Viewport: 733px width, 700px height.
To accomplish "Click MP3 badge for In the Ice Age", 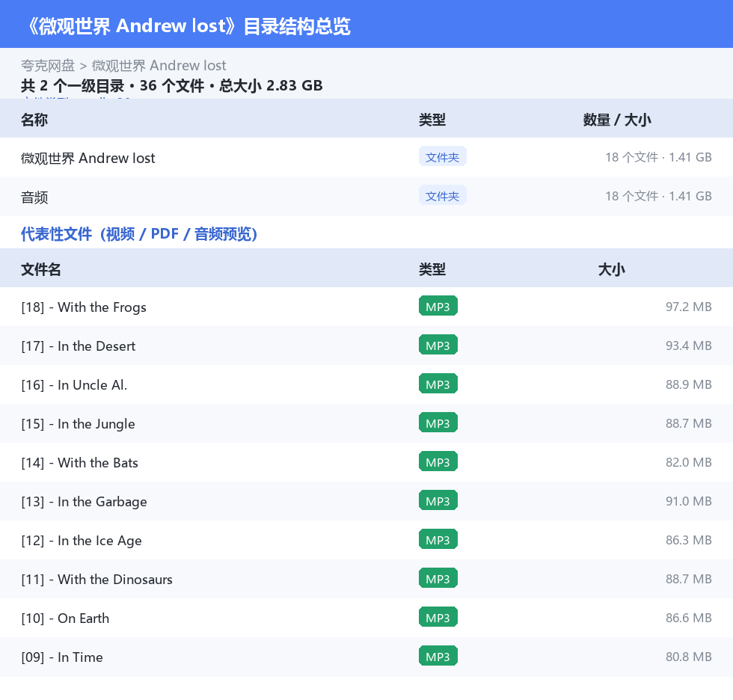I will point(438,539).
